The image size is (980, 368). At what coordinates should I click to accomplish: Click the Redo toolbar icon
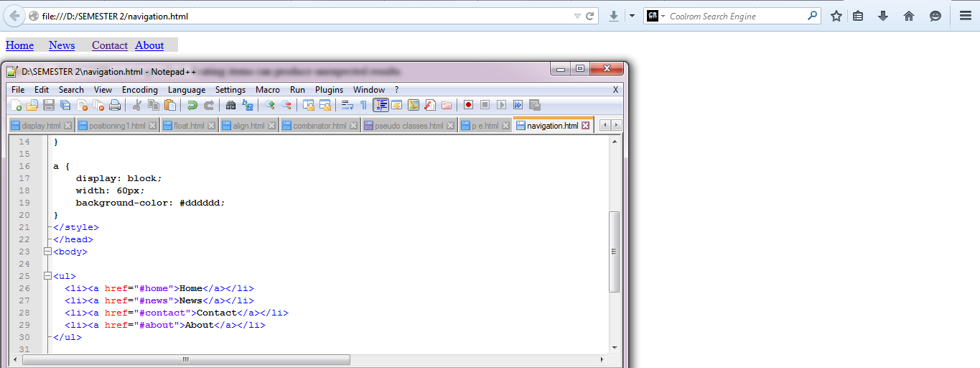[209, 105]
